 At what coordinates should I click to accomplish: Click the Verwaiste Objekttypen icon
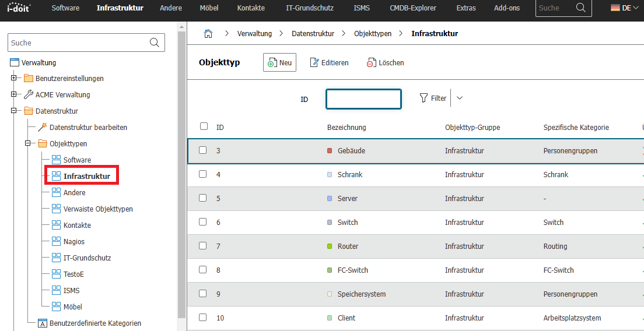click(56, 209)
